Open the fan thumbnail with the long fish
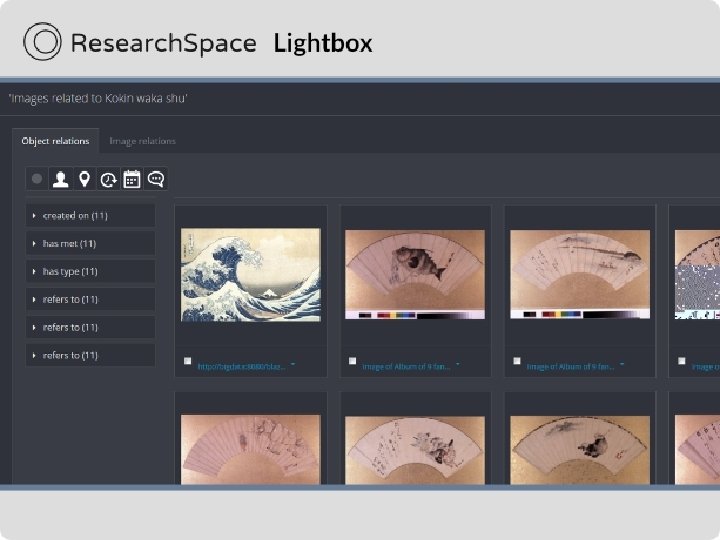The image size is (720, 540). (580, 274)
